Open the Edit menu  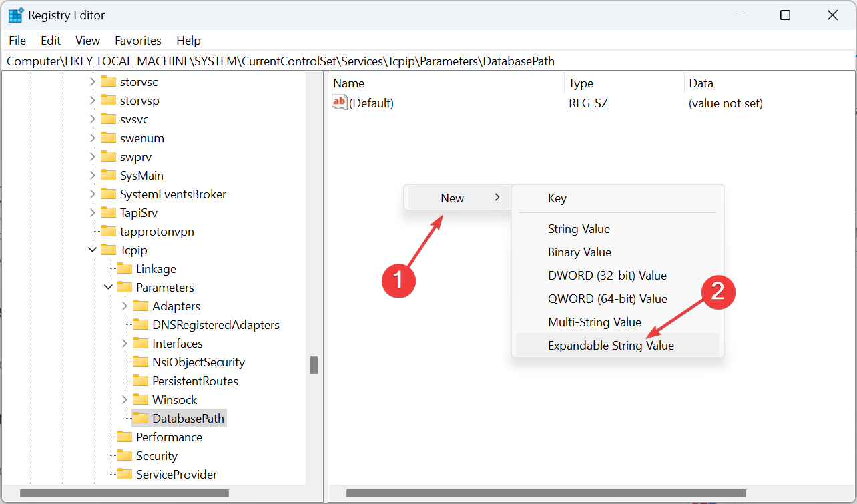click(x=51, y=41)
